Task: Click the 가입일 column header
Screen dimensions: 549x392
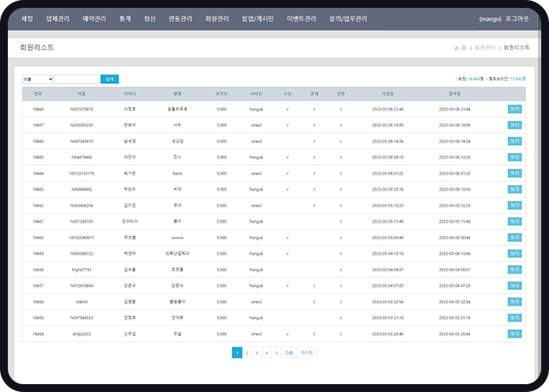Action: pos(387,94)
